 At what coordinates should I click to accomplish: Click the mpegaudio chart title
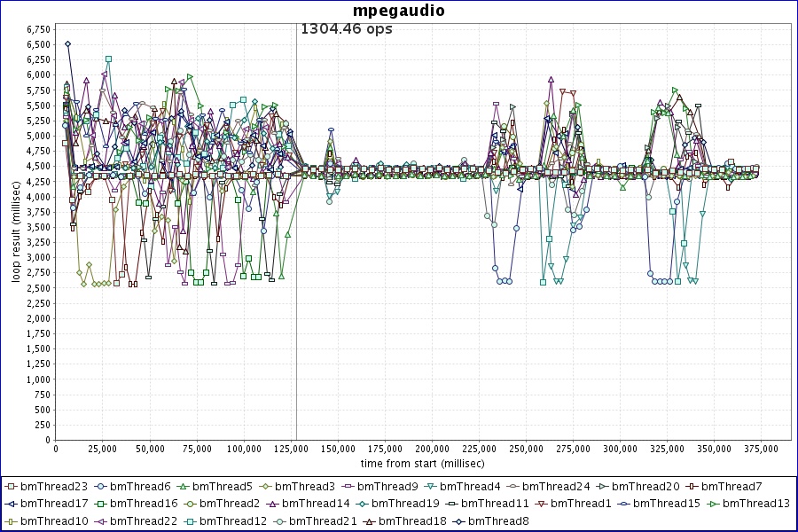[398, 11]
